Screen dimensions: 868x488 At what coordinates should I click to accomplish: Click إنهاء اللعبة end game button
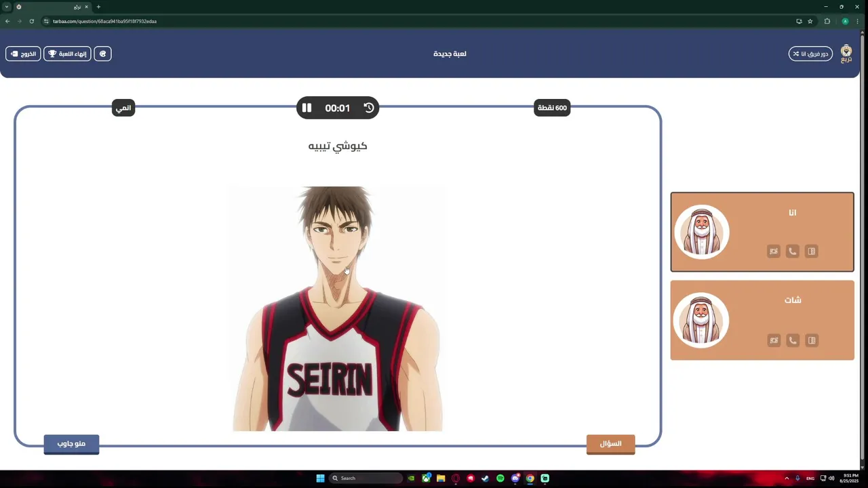(67, 54)
